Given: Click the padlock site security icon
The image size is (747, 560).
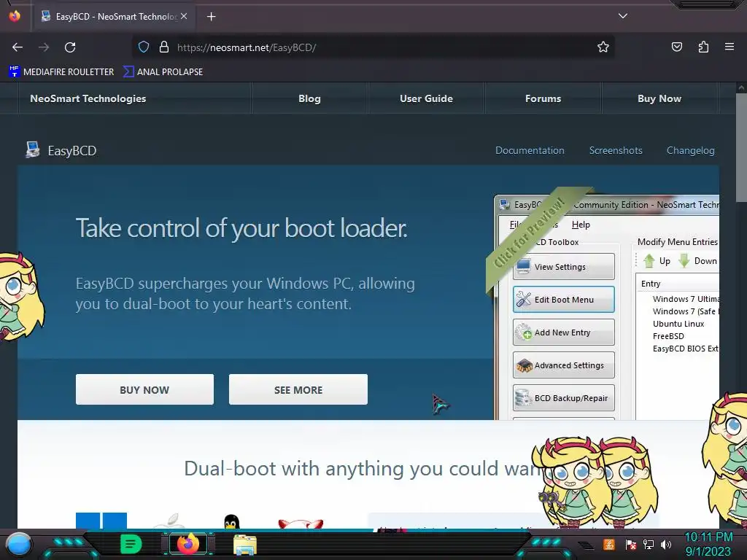Looking at the screenshot, I should pos(164,47).
